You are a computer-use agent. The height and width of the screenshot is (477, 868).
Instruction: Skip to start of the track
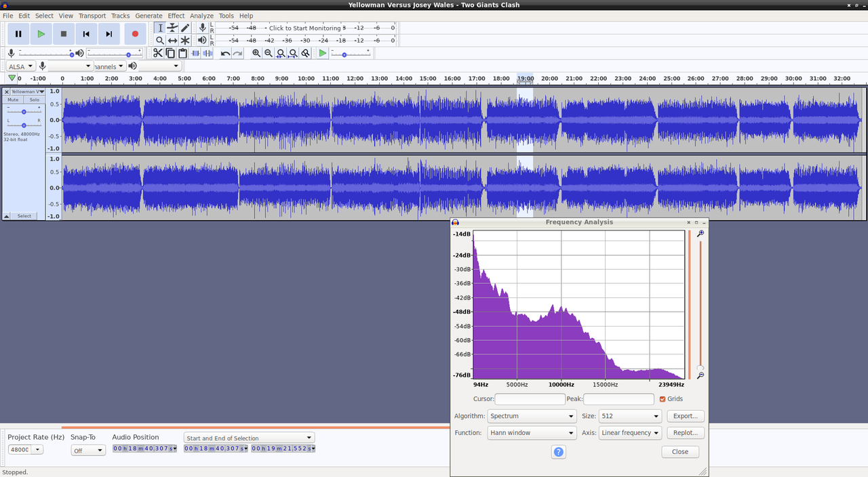tap(86, 34)
